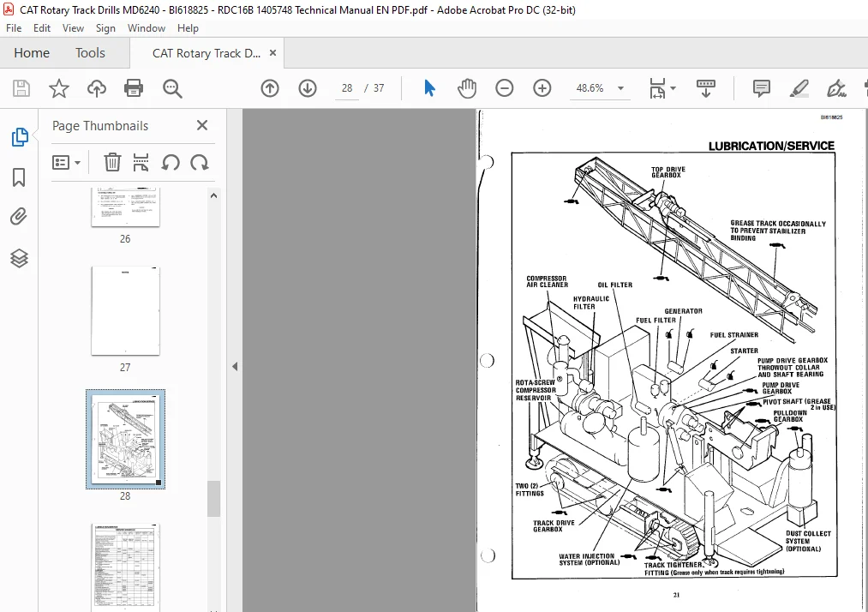Click the scrolling mode keyboard icon
Screen dimensions: 868x612
[x=705, y=88]
